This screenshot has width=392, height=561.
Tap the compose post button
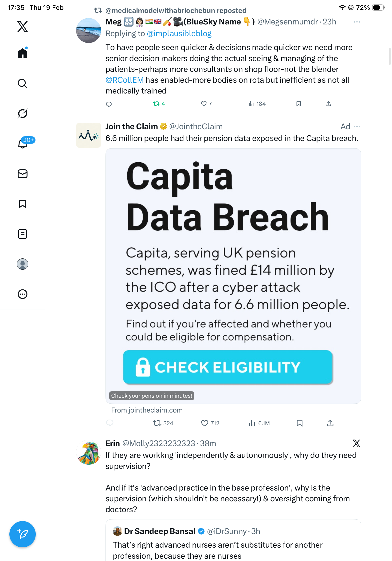pyautogui.click(x=23, y=534)
